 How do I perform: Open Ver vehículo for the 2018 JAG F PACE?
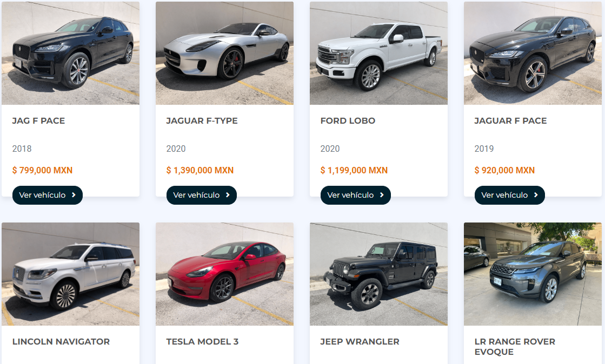point(48,195)
